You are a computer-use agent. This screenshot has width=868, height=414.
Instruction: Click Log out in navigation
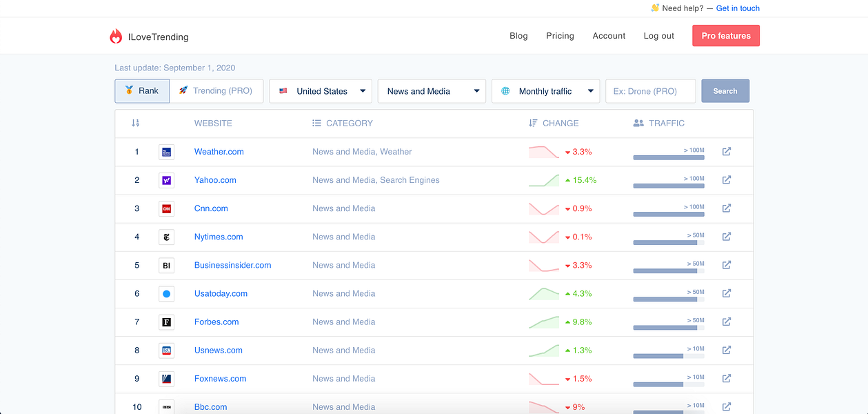pyautogui.click(x=659, y=36)
